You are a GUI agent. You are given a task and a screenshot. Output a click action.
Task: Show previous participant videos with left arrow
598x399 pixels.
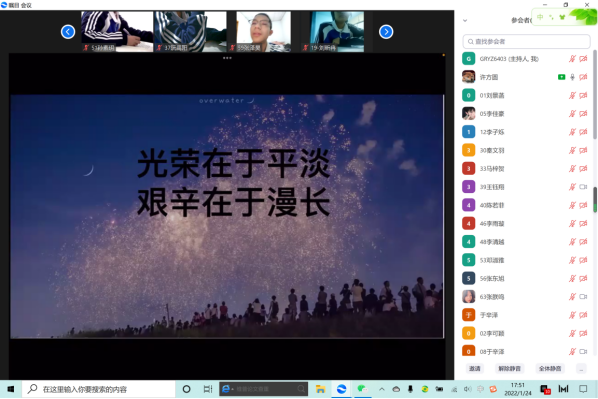tap(68, 32)
